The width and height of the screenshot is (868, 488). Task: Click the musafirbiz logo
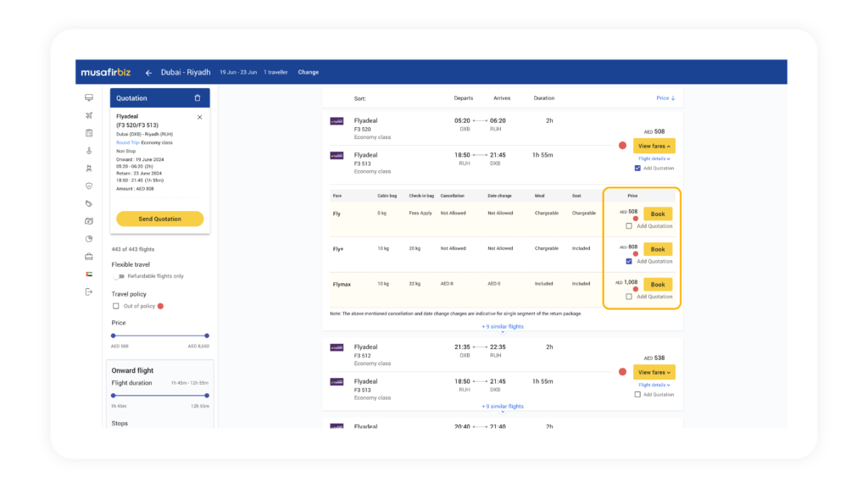(106, 72)
